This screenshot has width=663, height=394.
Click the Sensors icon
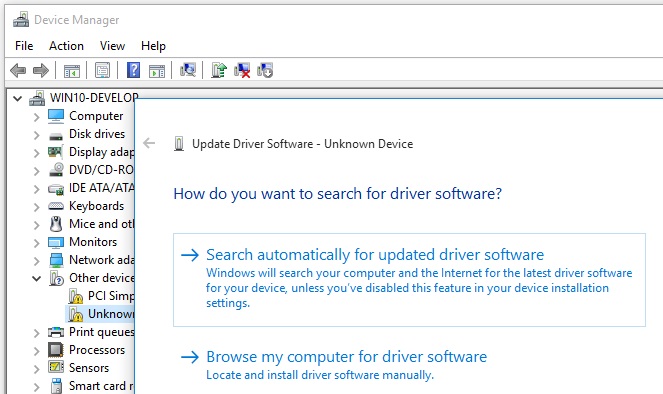point(56,367)
